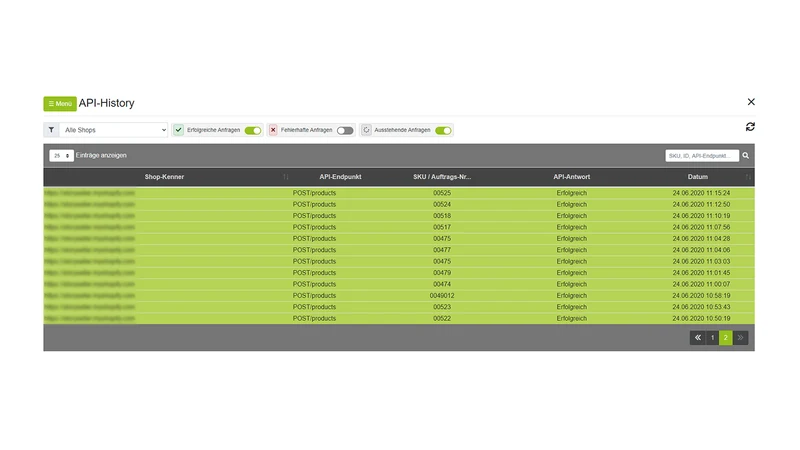Open the Alle Shops dropdown
This screenshot has width=800, height=450.
pyautogui.click(x=114, y=130)
